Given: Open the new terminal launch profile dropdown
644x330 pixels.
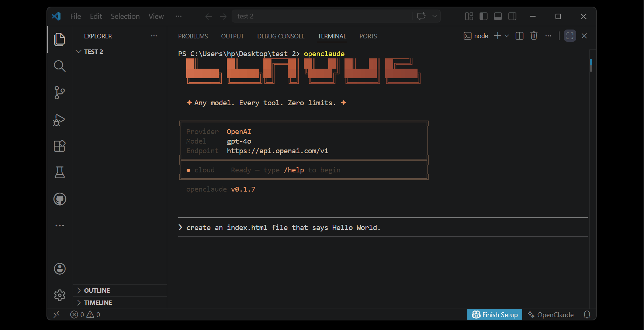Looking at the screenshot, I should pyautogui.click(x=507, y=36).
